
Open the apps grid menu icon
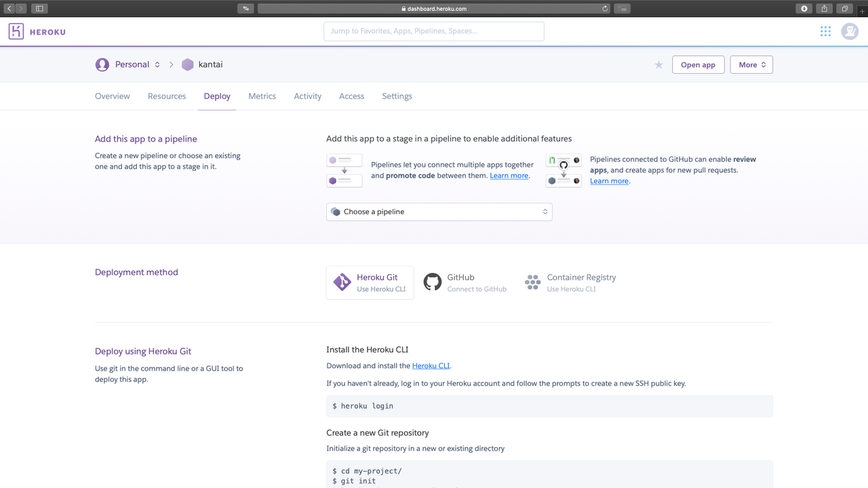pyautogui.click(x=825, y=31)
